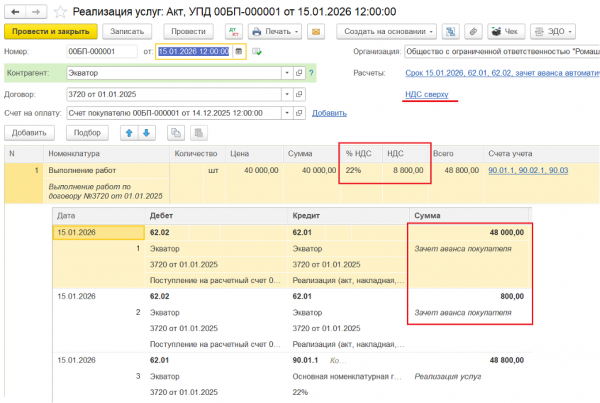Add document to favorites with star icon
The width and height of the screenshot is (600, 403).
click(x=61, y=11)
